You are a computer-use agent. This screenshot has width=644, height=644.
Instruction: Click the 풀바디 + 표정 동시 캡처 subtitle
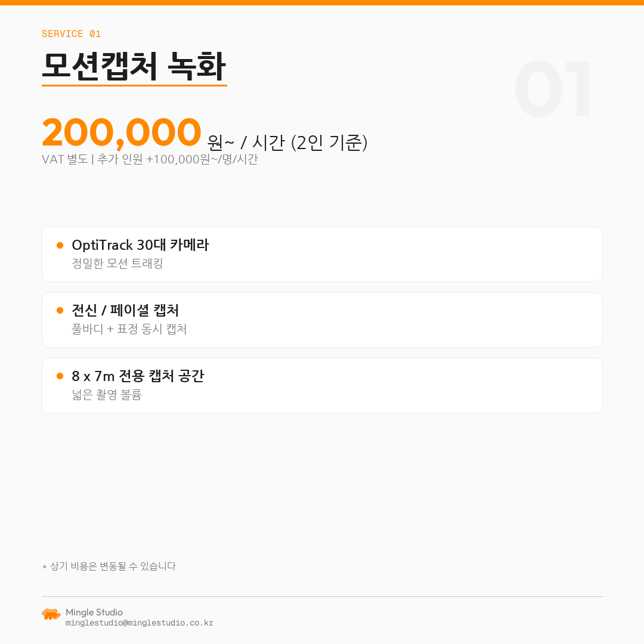[x=129, y=329]
